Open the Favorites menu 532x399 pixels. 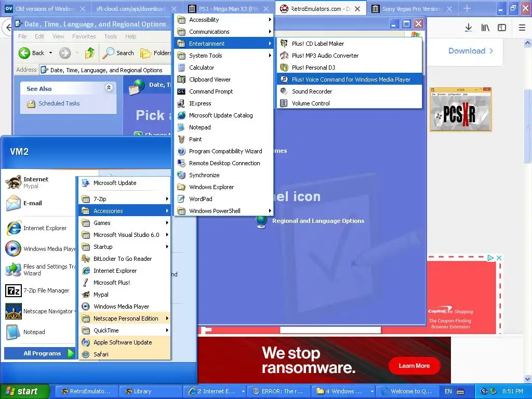(x=84, y=36)
